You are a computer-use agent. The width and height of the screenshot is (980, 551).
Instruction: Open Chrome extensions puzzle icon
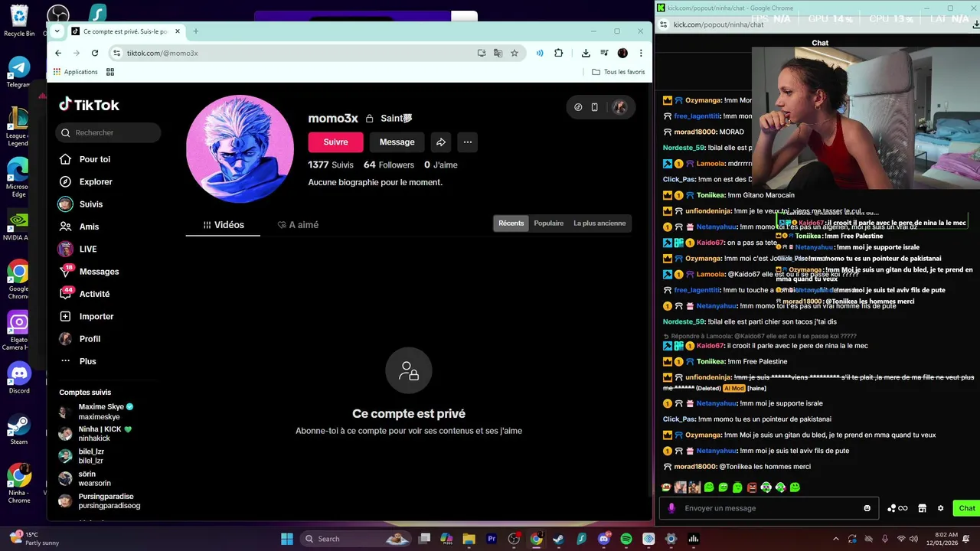pos(558,53)
